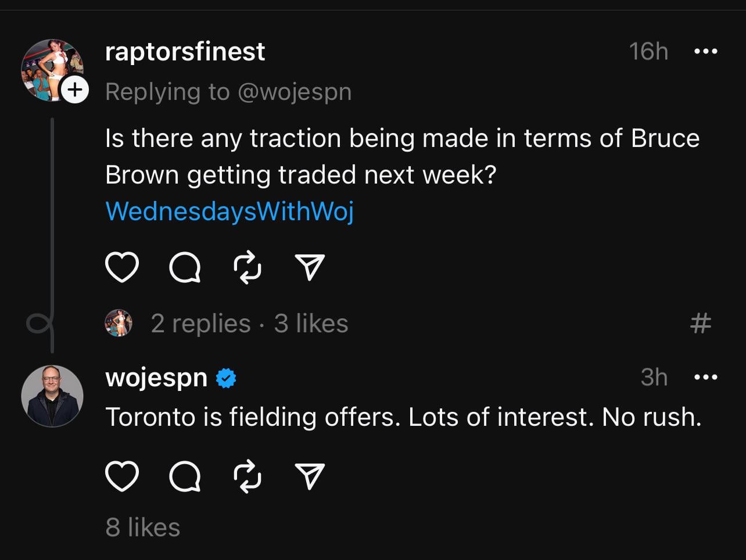Click wojespn's blue verified badge
The height and width of the screenshot is (560, 746).
[226, 379]
